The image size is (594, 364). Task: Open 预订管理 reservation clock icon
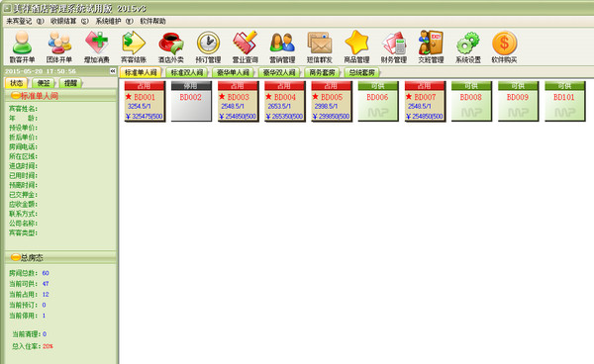pos(208,46)
